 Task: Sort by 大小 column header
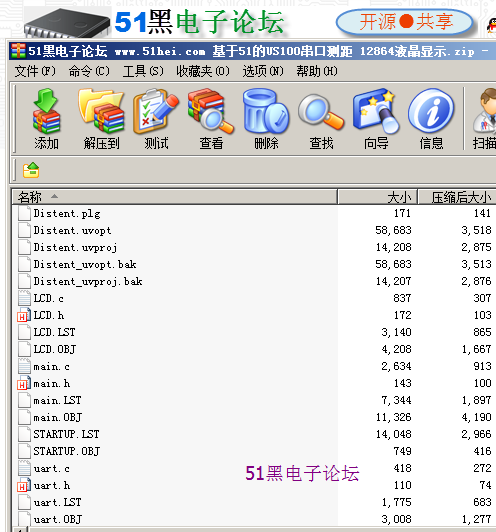[x=377, y=197]
